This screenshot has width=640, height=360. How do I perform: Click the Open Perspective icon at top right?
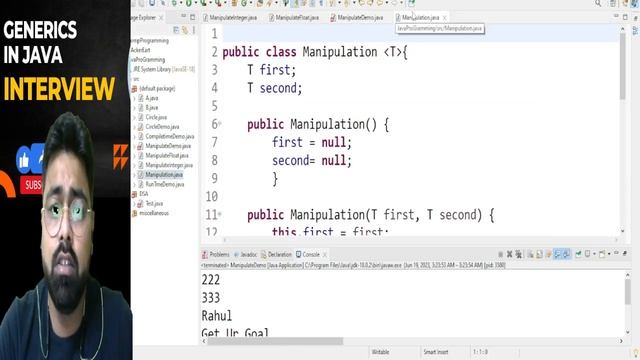click(613, 4)
